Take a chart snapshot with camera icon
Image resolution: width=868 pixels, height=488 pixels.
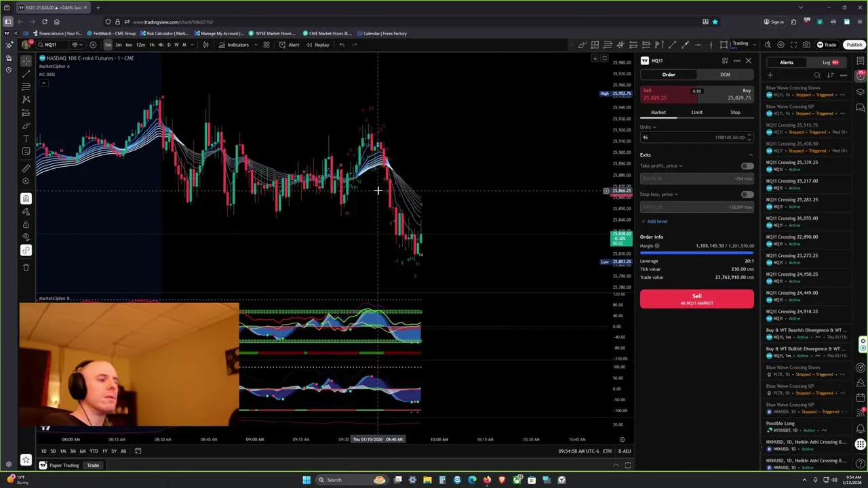[806, 45]
